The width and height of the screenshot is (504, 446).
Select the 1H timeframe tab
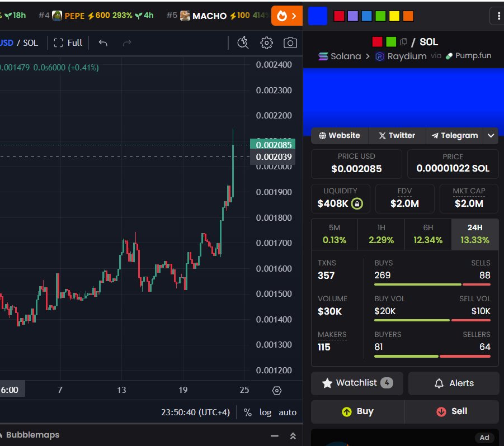[381, 234]
